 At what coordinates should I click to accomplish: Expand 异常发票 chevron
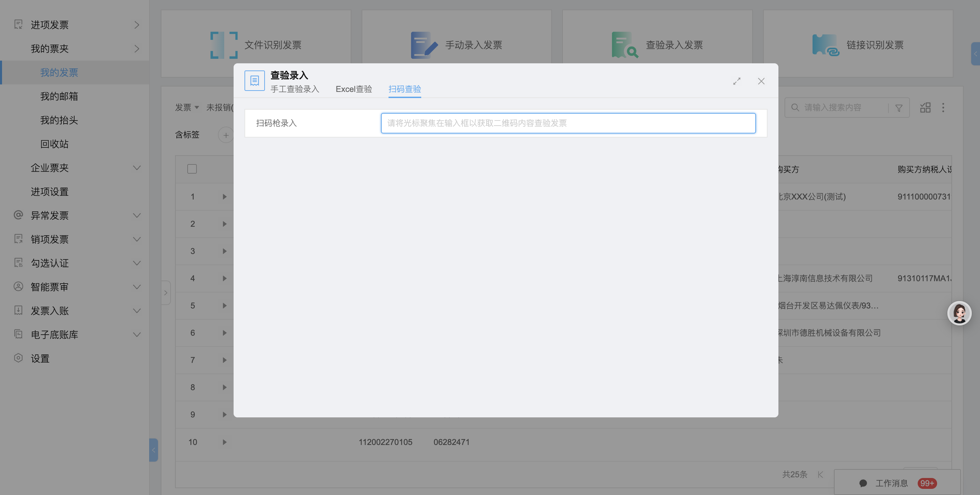click(x=137, y=215)
